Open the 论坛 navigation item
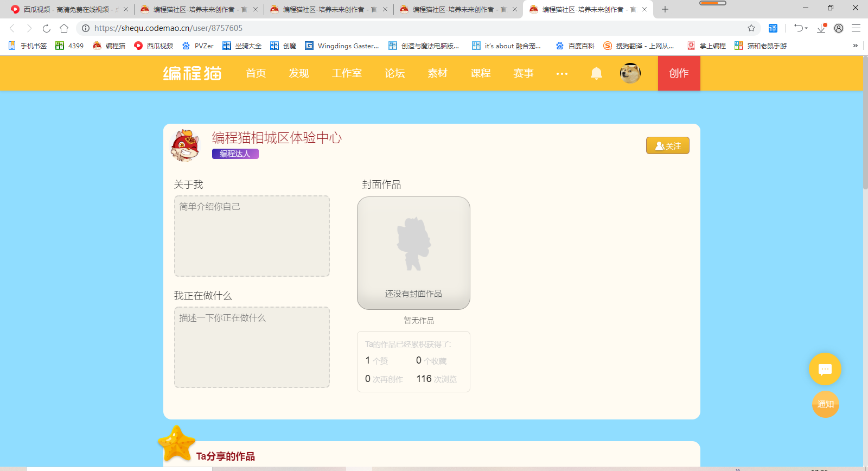868x471 pixels. (x=395, y=73)
